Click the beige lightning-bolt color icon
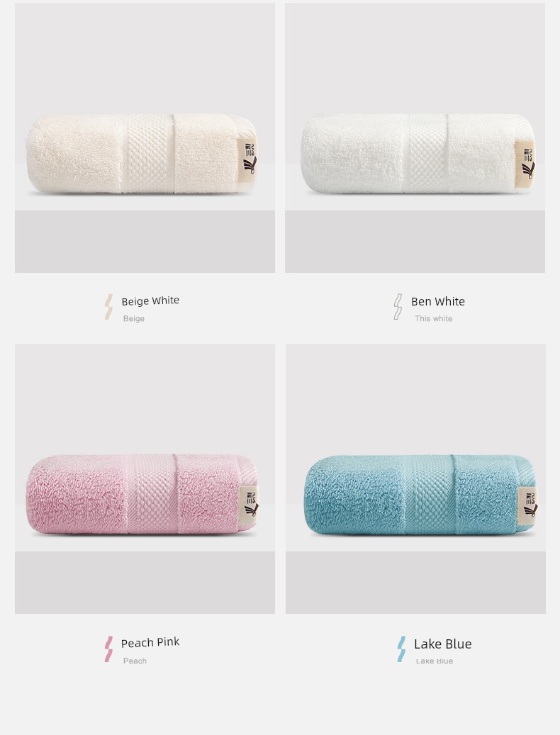The width and height of the screenshot is (560, 735). point(108,307)
